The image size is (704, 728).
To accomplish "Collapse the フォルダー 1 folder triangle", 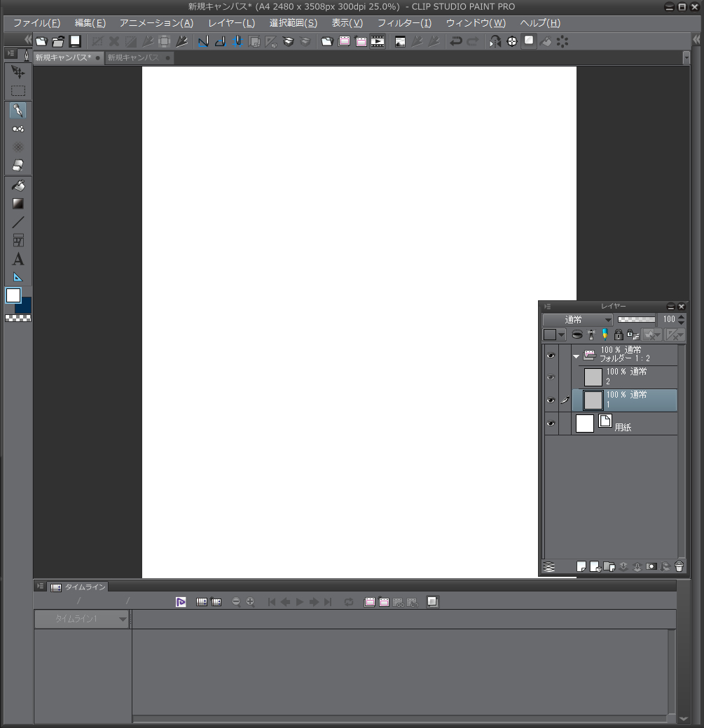I will click(577, 356).
